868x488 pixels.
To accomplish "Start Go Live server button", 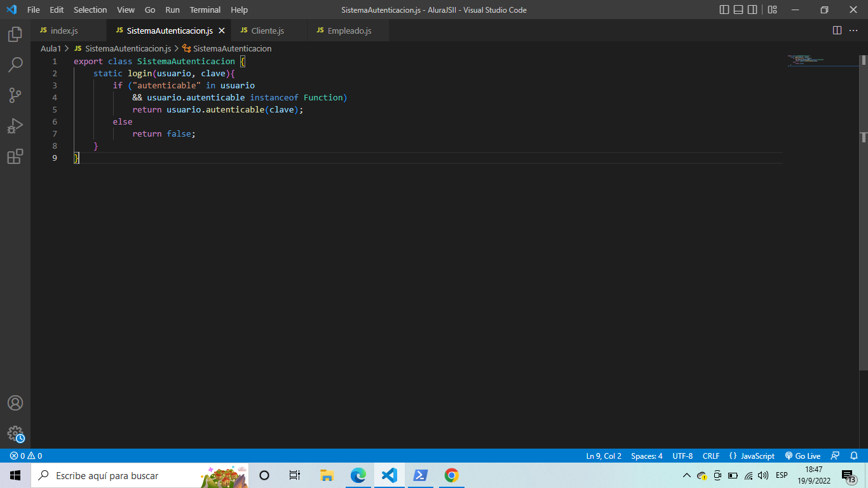I will point(803,456).
